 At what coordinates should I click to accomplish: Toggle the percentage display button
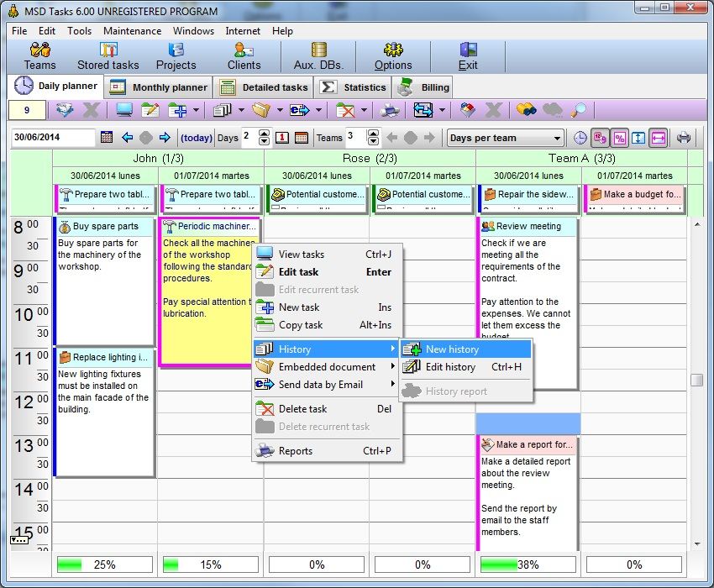(x=619, y=138)
